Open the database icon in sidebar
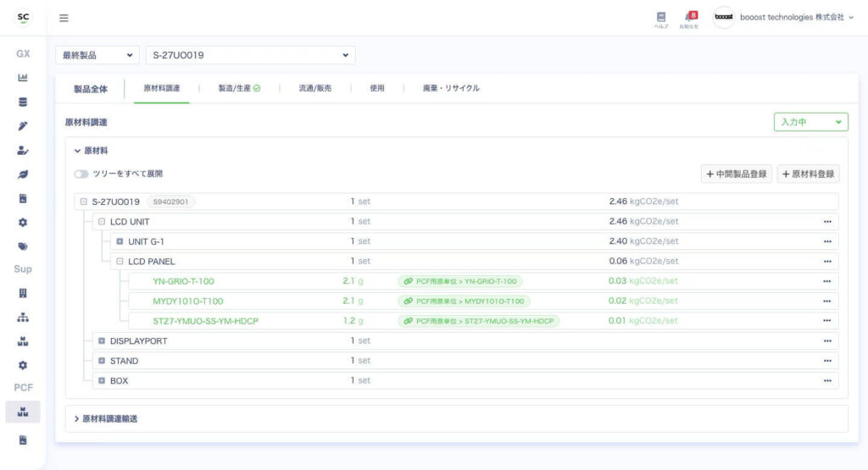The height and width of the screenshot is (470, 868). click(x=23, y=102)
